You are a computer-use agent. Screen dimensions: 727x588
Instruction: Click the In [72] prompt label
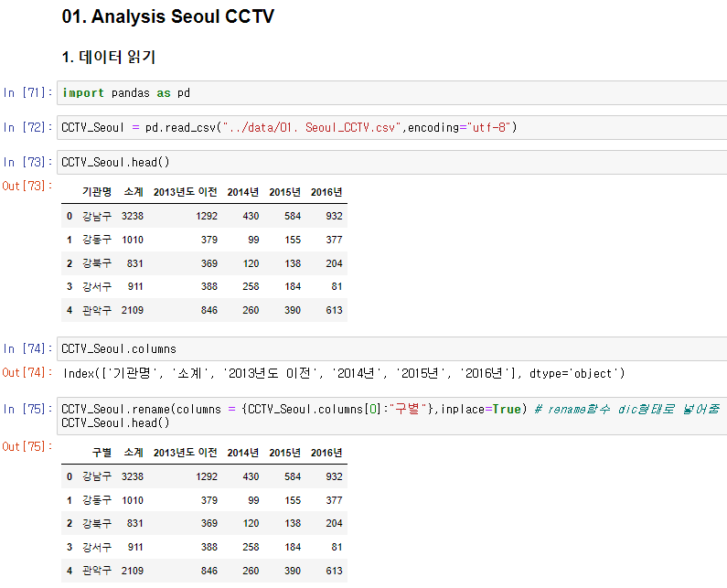pyautogui.click(x=27, y=127)
